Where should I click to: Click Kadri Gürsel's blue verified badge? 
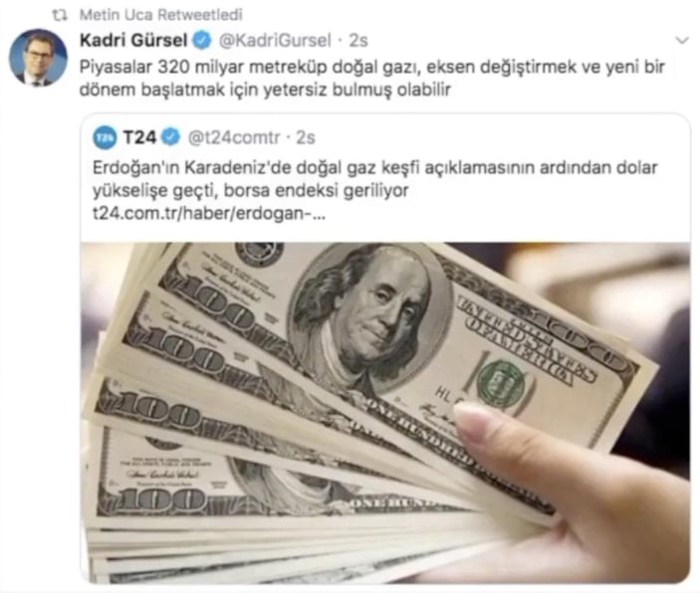[201, 40]
